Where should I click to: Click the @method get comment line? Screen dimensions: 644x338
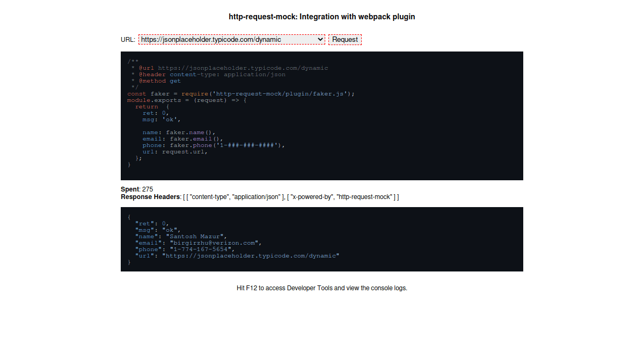coord(160,81)
